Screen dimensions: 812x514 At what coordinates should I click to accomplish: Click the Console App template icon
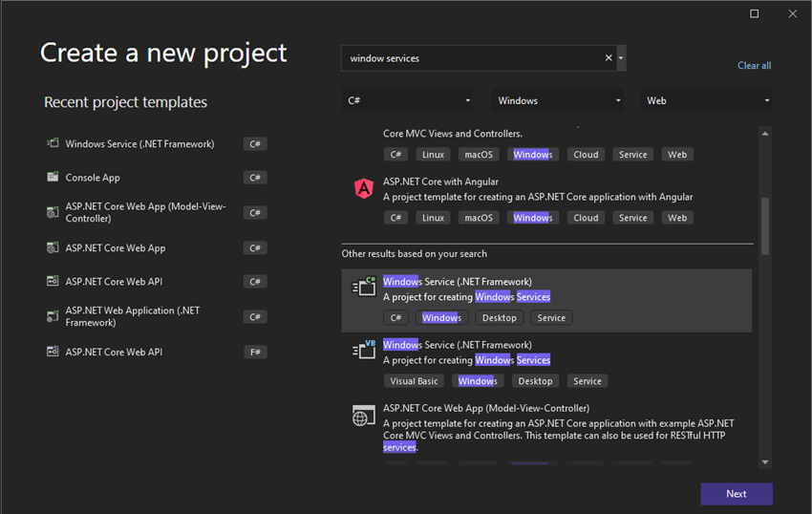click(53, 177)
